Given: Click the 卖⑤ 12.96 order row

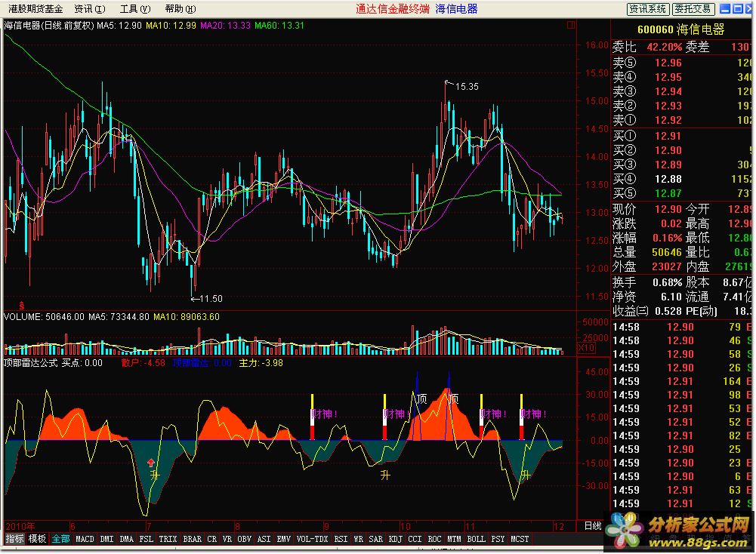Looking at the screenshot, I should pyautogui.click(x=682, y=63).
